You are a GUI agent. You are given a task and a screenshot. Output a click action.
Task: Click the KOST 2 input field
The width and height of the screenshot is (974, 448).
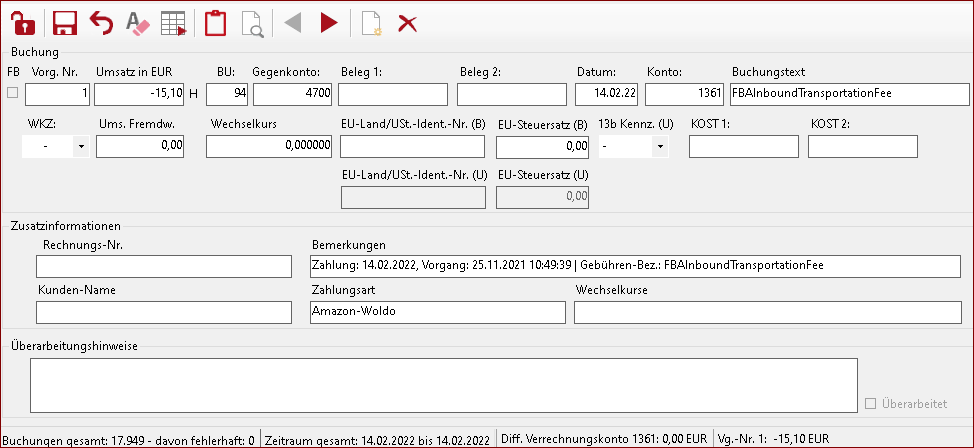tap(863, 146)
